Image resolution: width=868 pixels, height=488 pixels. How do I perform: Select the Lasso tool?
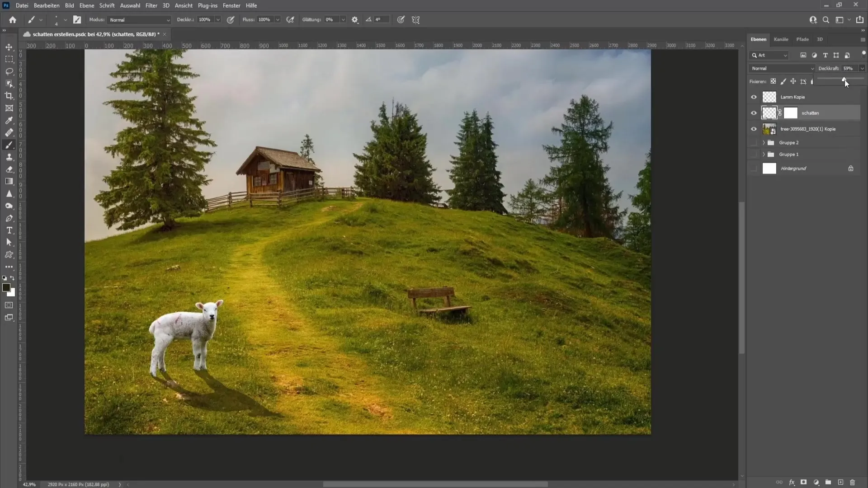click(x=9, y=71)
